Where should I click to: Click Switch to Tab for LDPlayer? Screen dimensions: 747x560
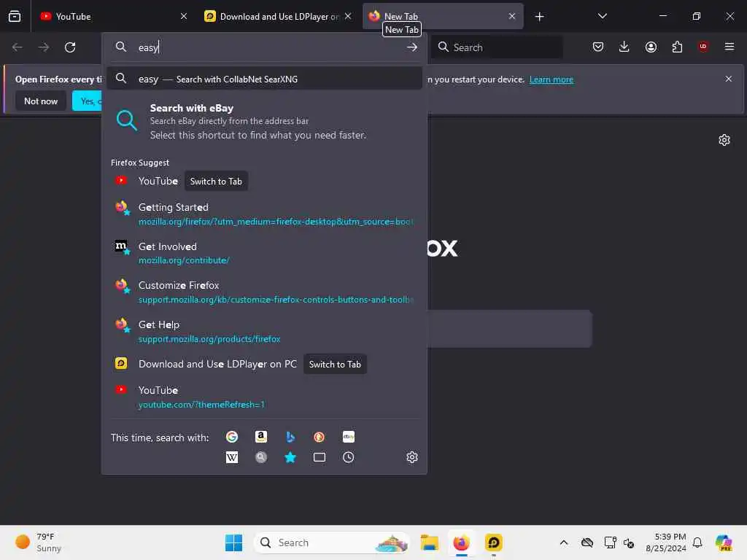click(x=335, y=364)
